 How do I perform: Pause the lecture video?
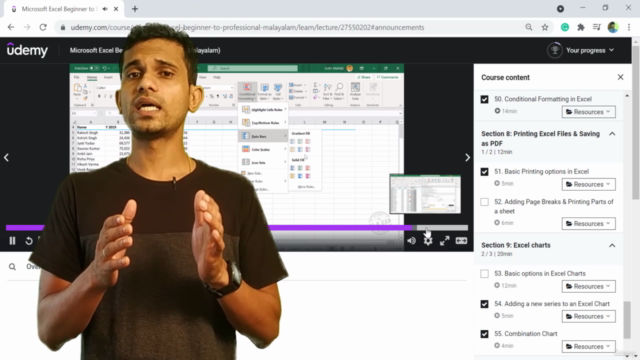12,241
